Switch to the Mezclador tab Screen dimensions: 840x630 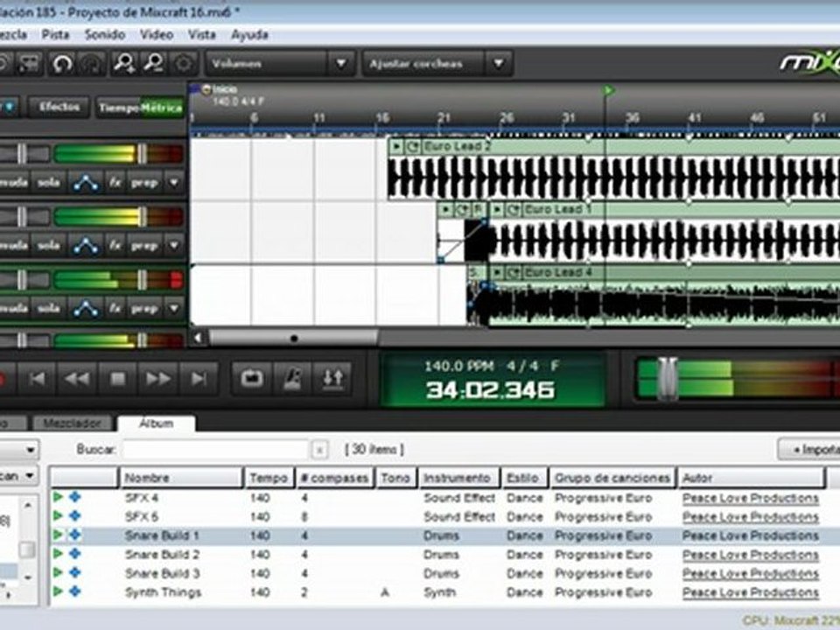coord(73,423)
